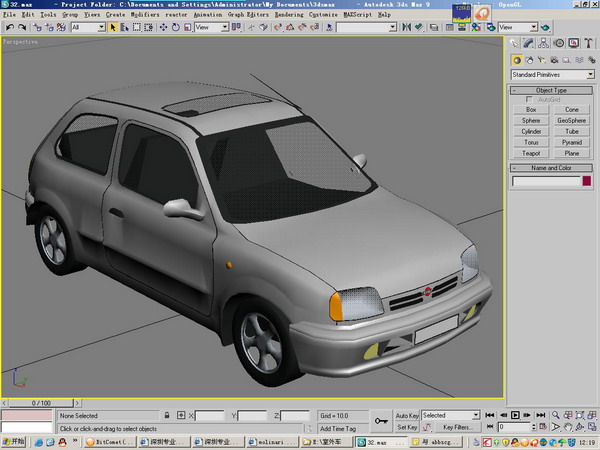Switch to the Utilities panel tab
600x450 pixels.
pos(587,43)
